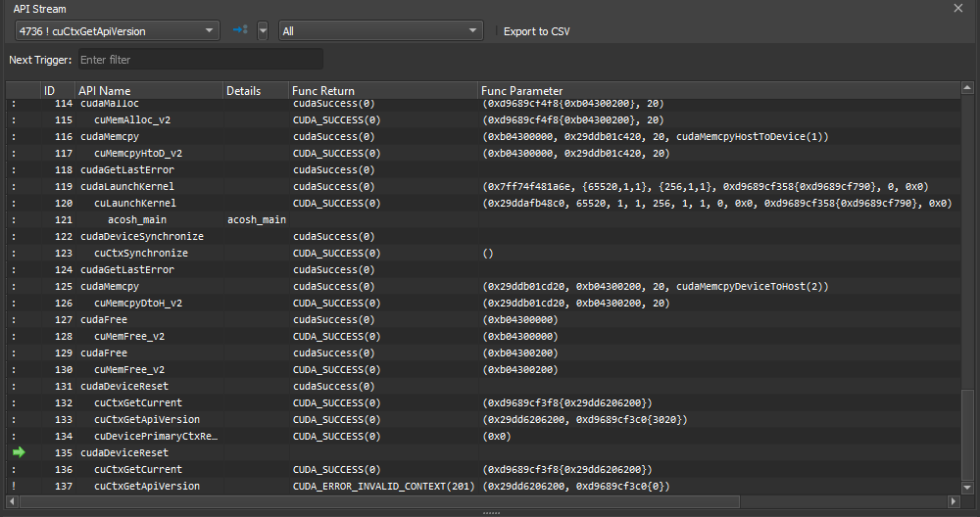Click the Func Parameter column header
Screen dimensions: 980x517
click(x=522, y=91)
